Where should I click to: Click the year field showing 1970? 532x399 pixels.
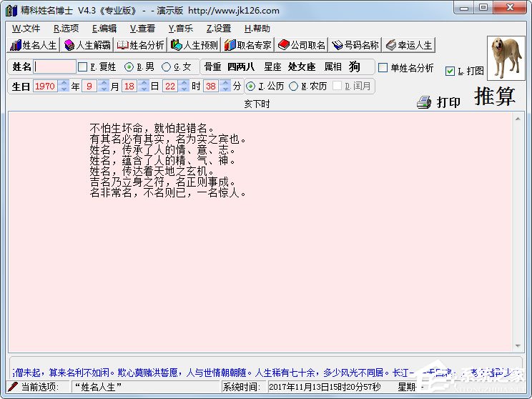(x=45, y=87)
